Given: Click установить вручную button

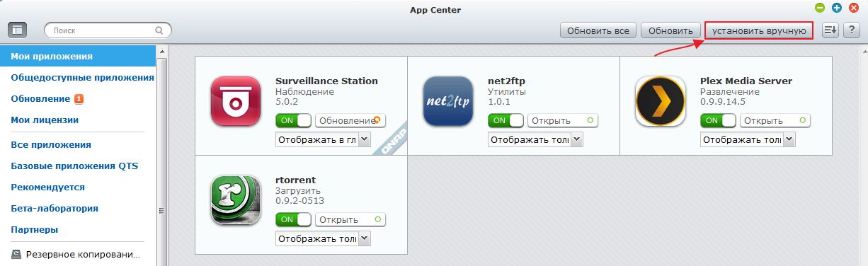Looking at the screenshot, I should click(759, 30).
